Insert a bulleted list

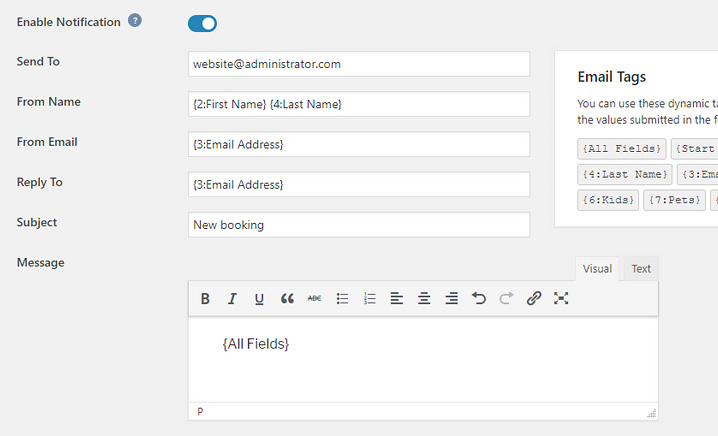click(342, 298)
